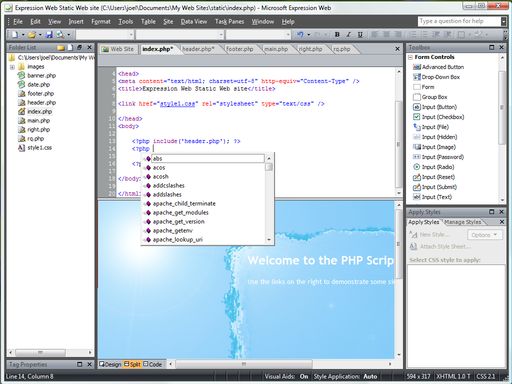Select the Input (Hidden) control
Viewport: 512px width, 384px height.
click(435, 137)
